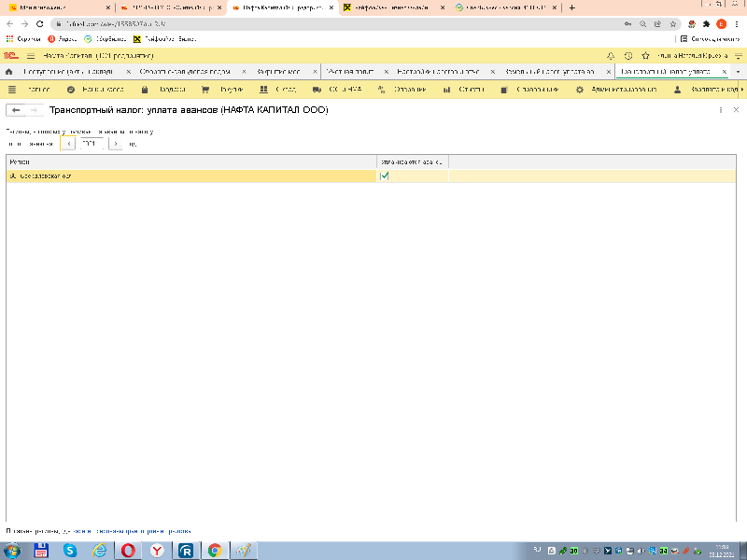Open the References section

click(529, 89)
